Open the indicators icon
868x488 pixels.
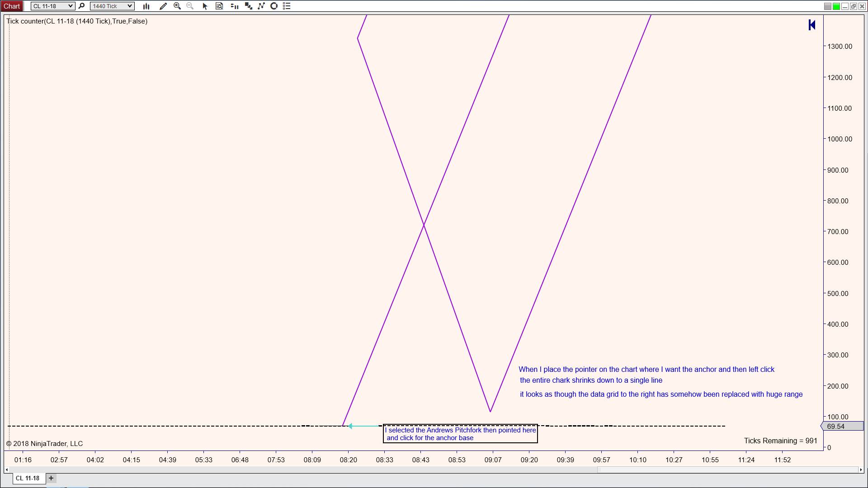pyautogui.click(x=248, y=6)
